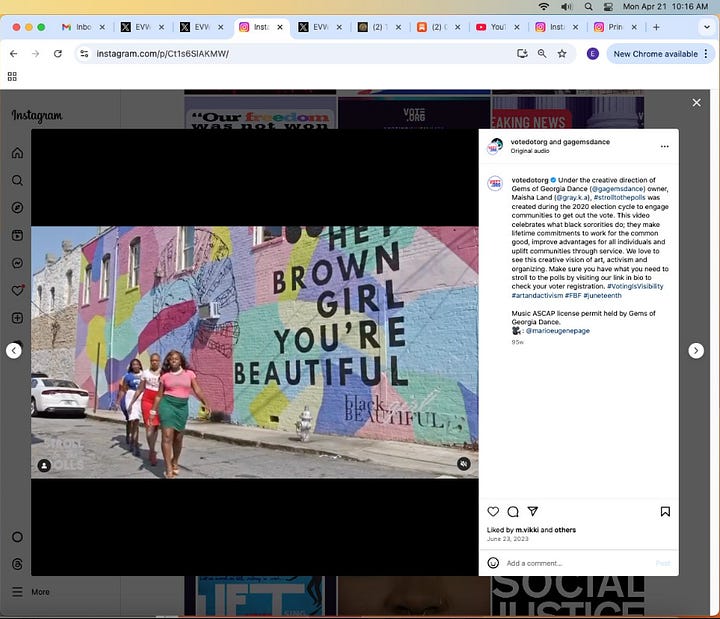Screen dimensions: 720x619
Task: Click the Add a comment field
Action: [579, 563]
